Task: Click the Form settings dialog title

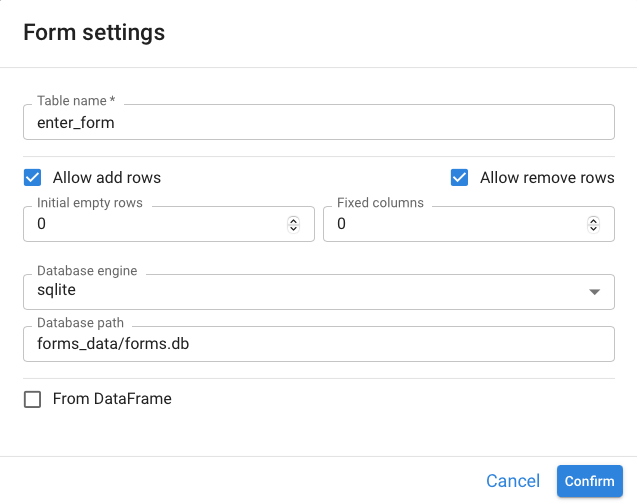Action: (x=94, y=32)
